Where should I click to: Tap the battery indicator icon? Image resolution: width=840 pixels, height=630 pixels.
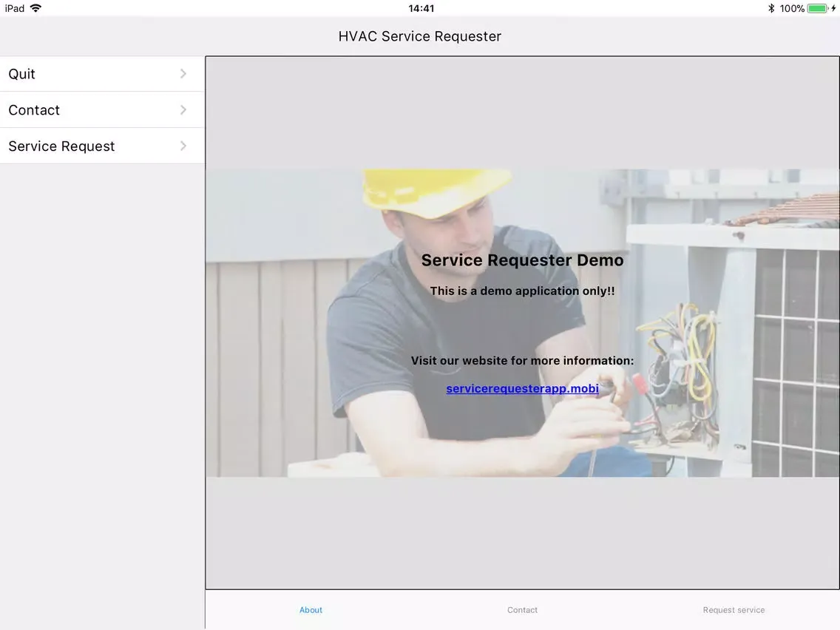point(818,8)
